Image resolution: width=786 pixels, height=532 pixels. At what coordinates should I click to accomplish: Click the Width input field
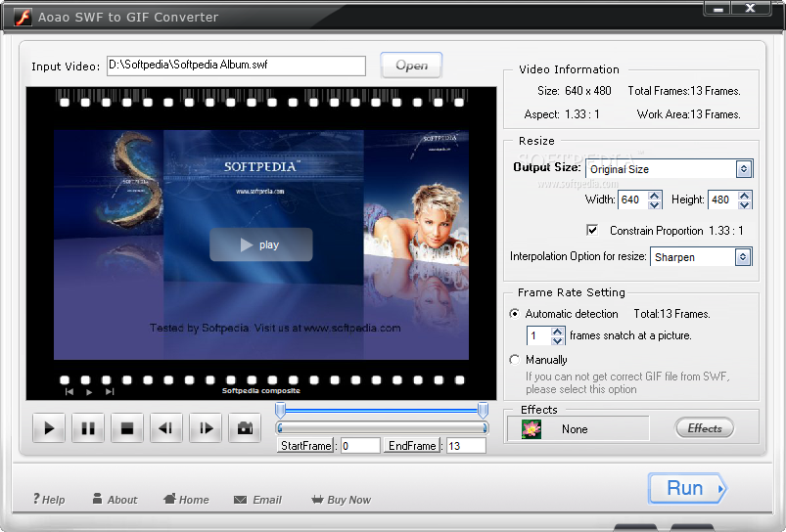[633, 199]
